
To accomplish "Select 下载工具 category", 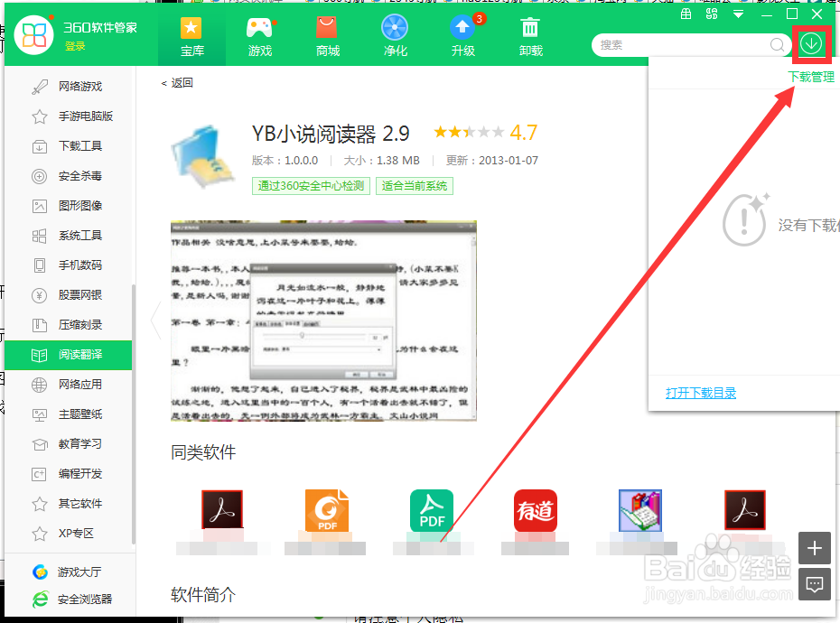I will [68, 145].
